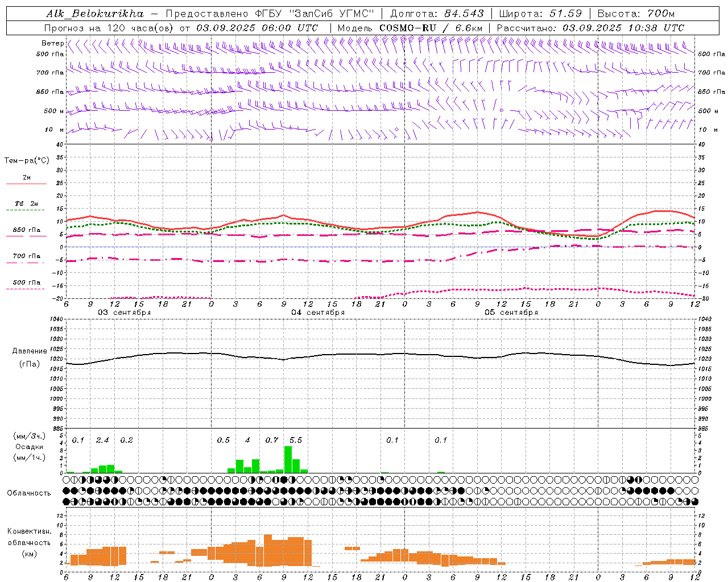This screenshot has height=582, width=728.
Task: Click pink dash-dot sample under '700 гПа' legend
Action: [26, 263]
